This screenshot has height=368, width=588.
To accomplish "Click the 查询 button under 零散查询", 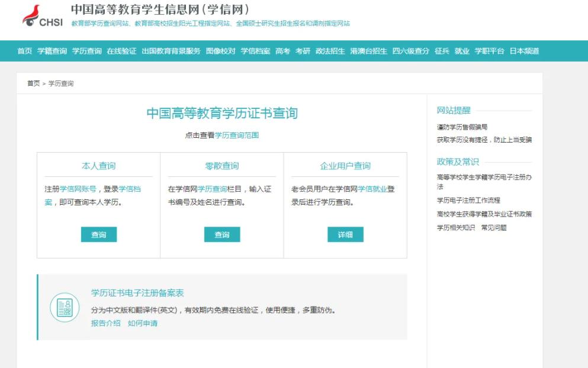I will pyautogui.click(x=223, y=234).
